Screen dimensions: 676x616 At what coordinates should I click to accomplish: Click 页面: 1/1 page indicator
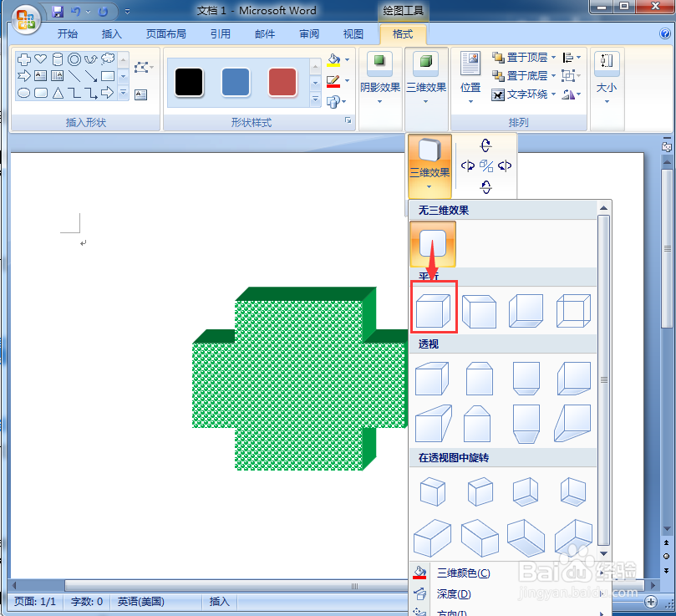click(35, 601)
